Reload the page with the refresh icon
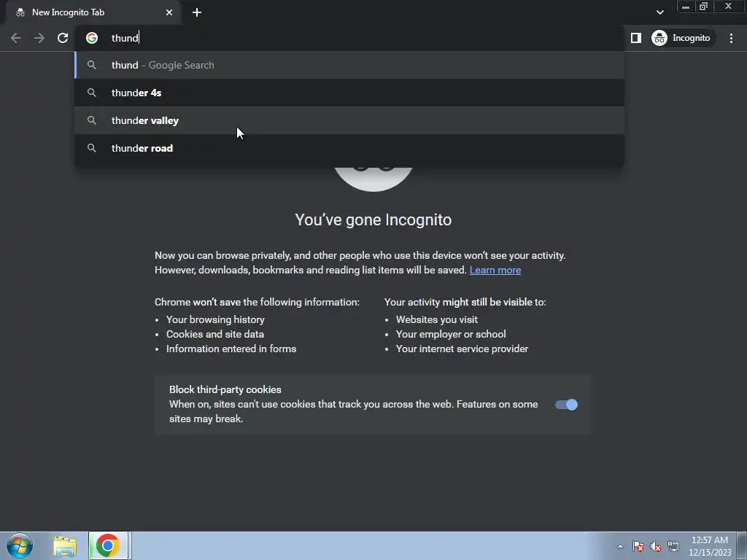 pos(63,38)
